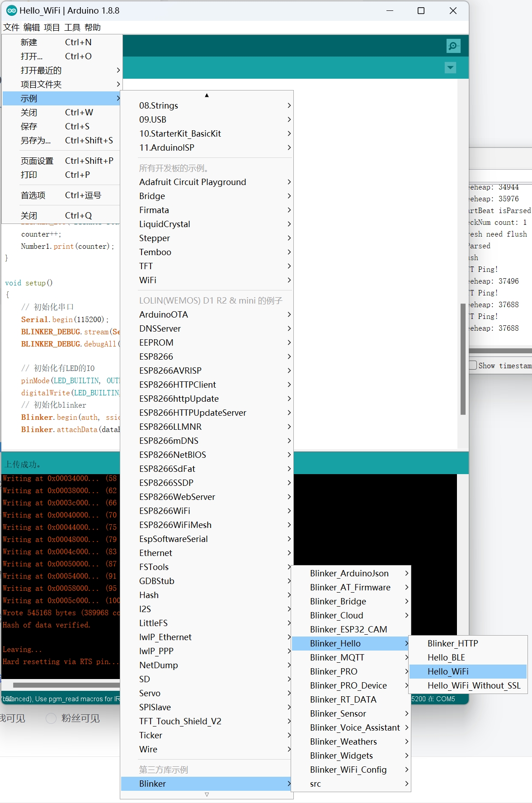Open the 项目 menu
The width and height of the screenshot is (532, 803).
[52, 28]
